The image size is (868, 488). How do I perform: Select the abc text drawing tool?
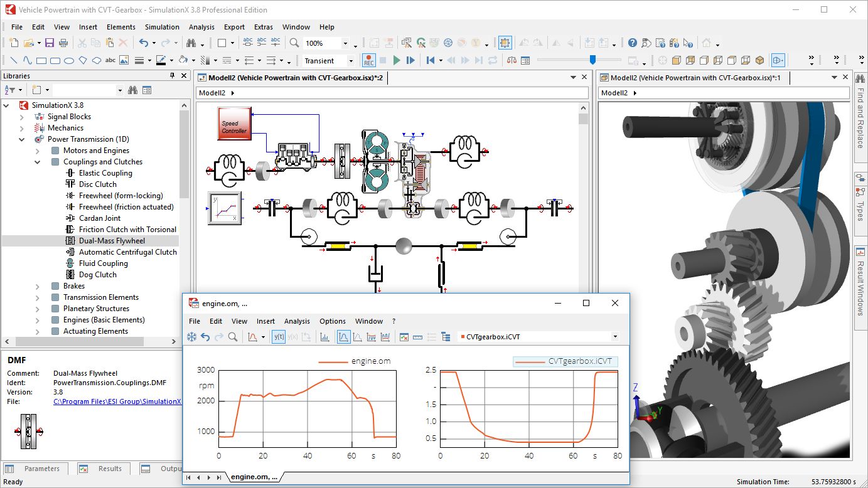pyautogui.click(x=110, y=60)
